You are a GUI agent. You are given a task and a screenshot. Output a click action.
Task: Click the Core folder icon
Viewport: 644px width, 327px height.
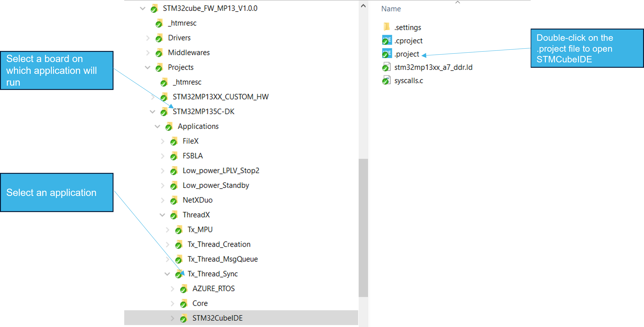[184, 304]
